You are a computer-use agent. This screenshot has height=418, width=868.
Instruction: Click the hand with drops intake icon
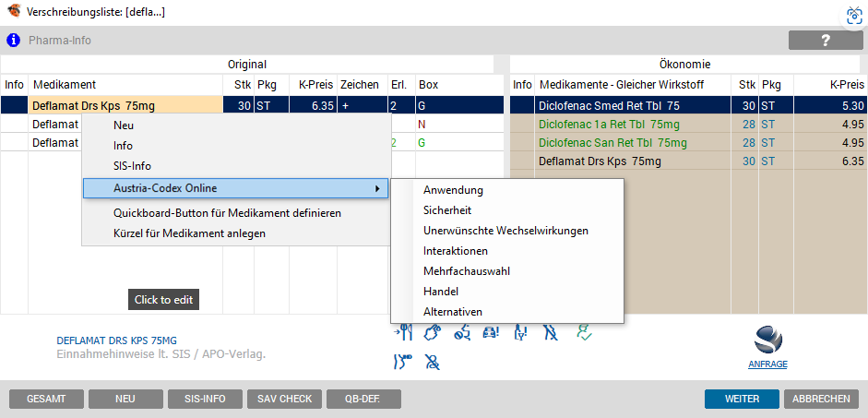click(432, 332)
